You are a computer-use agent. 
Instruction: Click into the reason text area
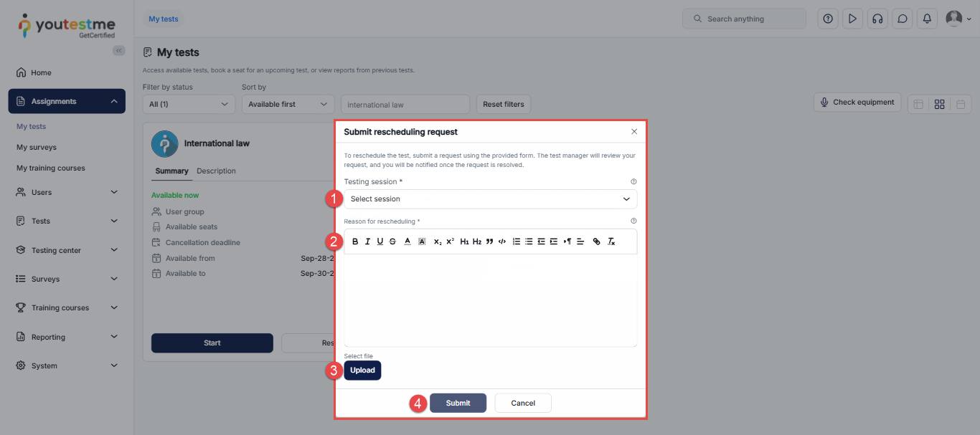(491, 300)
